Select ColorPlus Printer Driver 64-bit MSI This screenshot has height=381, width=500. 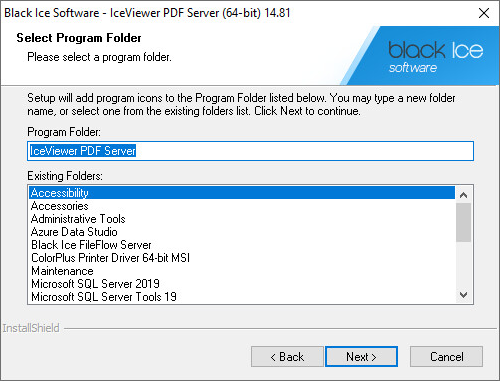coord(242,258)
